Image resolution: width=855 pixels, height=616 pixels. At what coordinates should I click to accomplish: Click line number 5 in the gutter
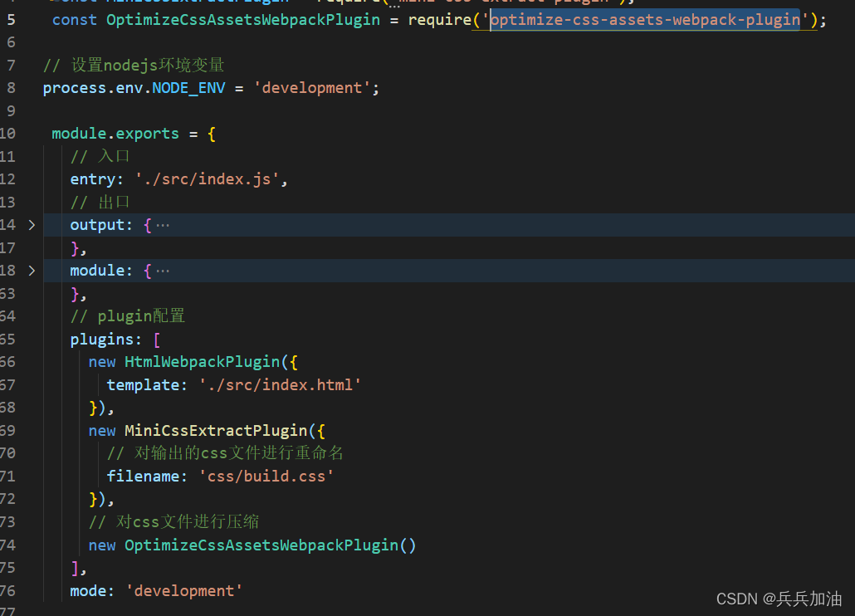[12, 20]
